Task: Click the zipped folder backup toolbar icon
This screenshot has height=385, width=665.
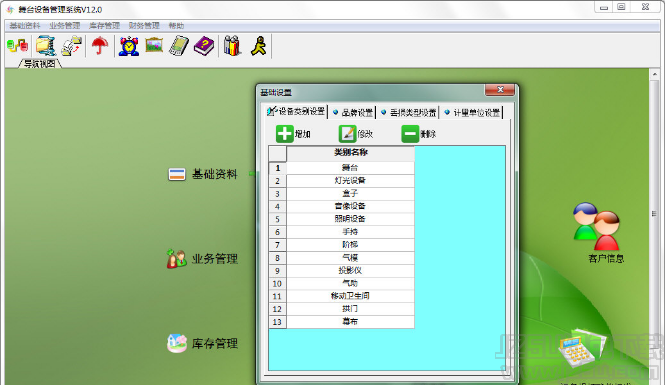Action: click(45, 46)
